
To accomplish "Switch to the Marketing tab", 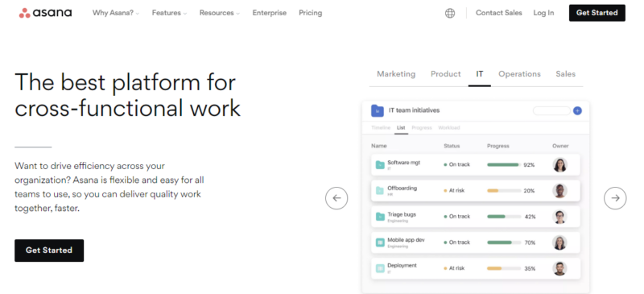I will click(396, 74).
